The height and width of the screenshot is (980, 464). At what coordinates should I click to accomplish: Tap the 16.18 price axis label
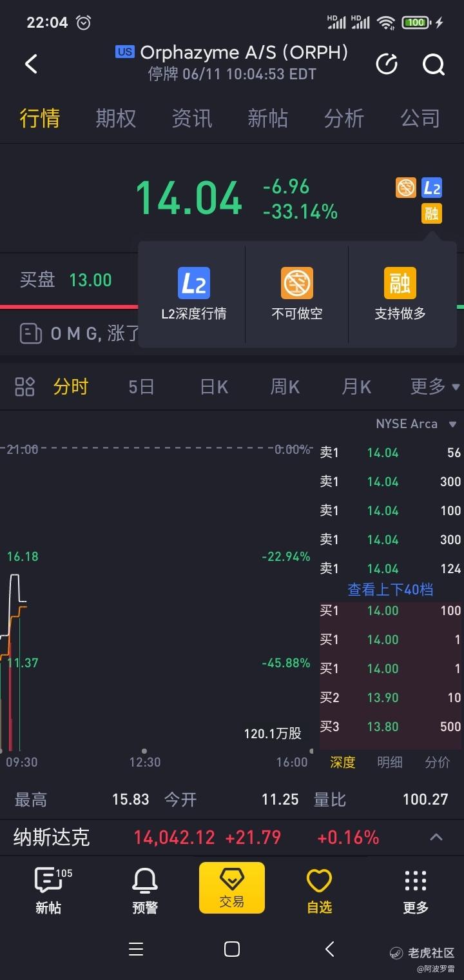23,556
